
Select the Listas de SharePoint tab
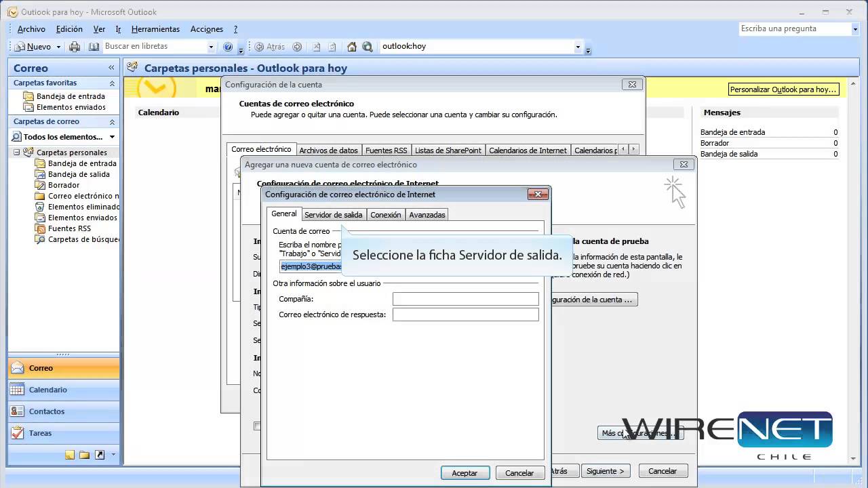(448, 150)
